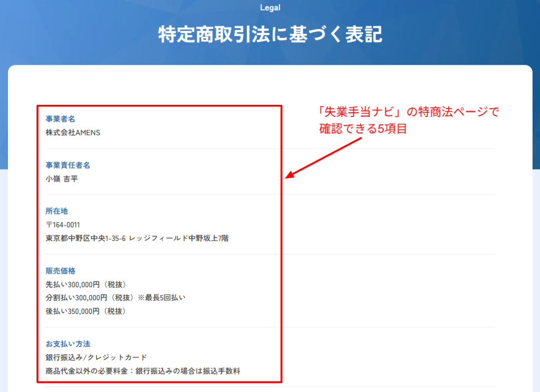
Task: Click the name 小嶺 吉平
Action: tap(62, 179)
